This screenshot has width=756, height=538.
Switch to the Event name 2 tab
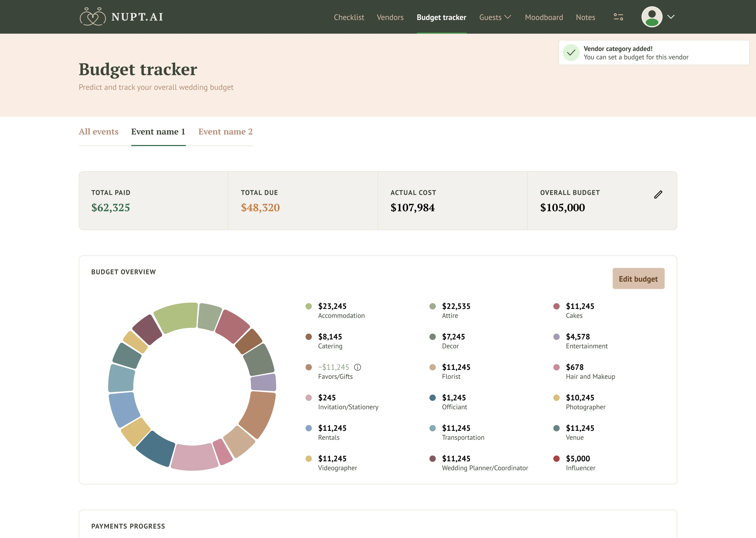(x=225, y=132)
